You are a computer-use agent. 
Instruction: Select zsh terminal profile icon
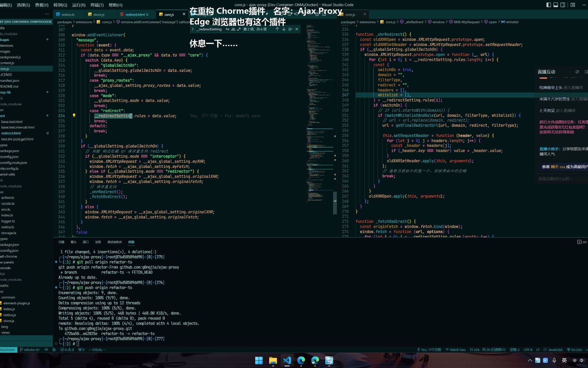click(x=579, y=242)
